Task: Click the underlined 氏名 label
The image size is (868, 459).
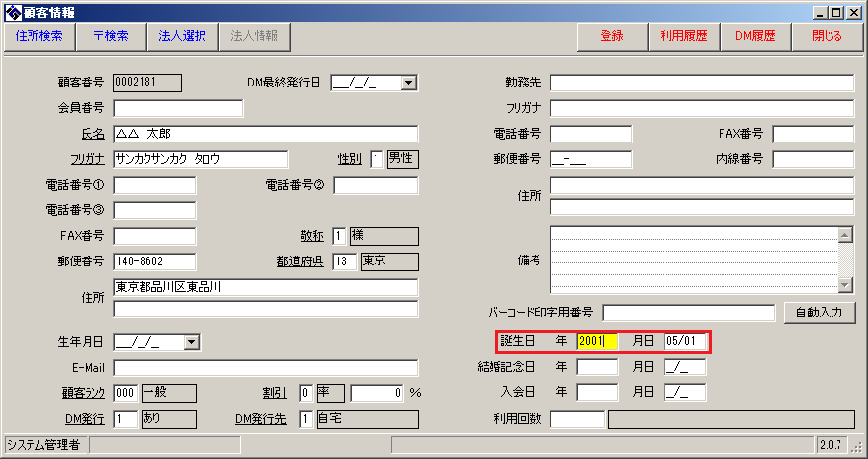Action: point(93,134)
